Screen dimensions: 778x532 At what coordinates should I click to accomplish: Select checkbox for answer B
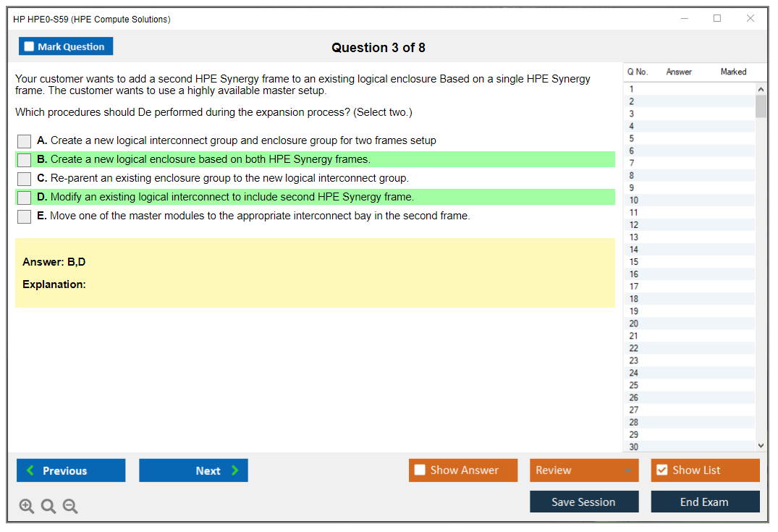pyautogui.click(x=25, y=160)
